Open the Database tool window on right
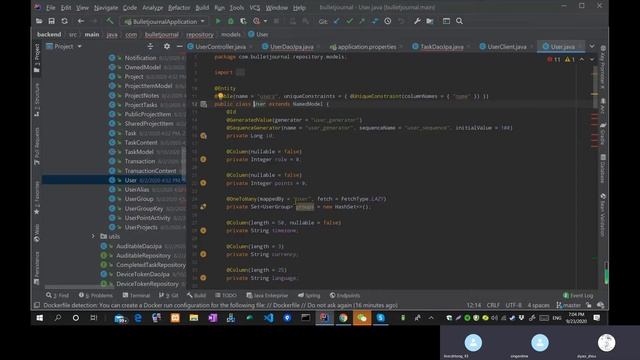640x360 pixels. 602,169
